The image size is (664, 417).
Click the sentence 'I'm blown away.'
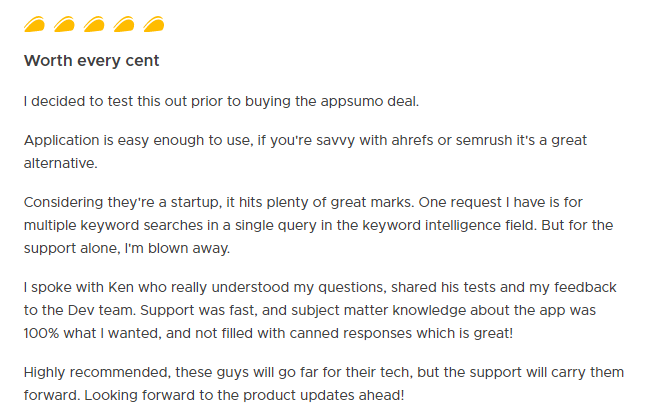point(177,248)
